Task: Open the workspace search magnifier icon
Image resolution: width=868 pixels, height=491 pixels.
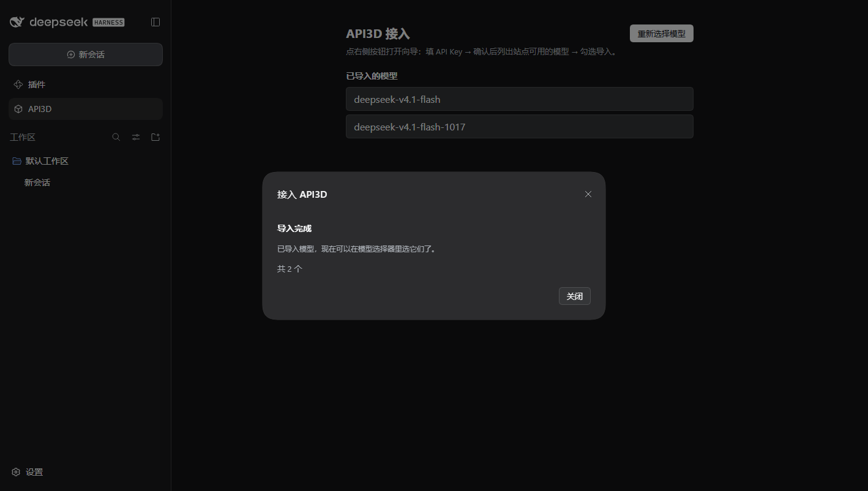Action: [116, 137]
